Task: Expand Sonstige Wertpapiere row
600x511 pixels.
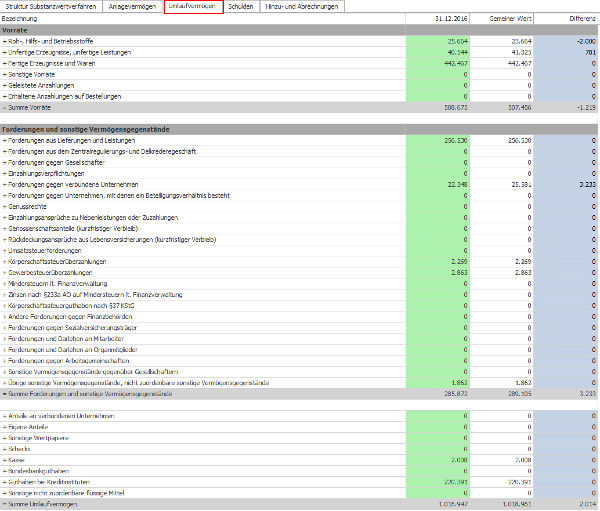Action: point(5,438)
